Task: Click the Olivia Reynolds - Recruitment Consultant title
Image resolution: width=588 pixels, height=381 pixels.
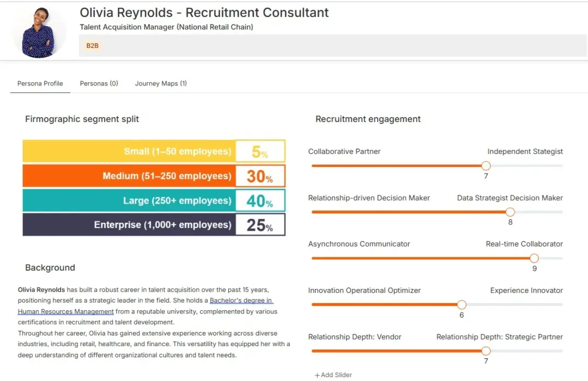Action: (204, 12)
